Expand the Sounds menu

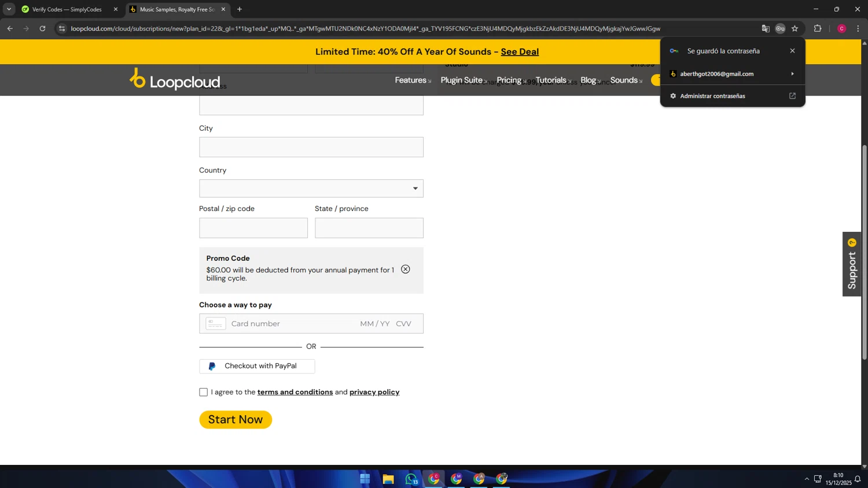tap(626, 80)
